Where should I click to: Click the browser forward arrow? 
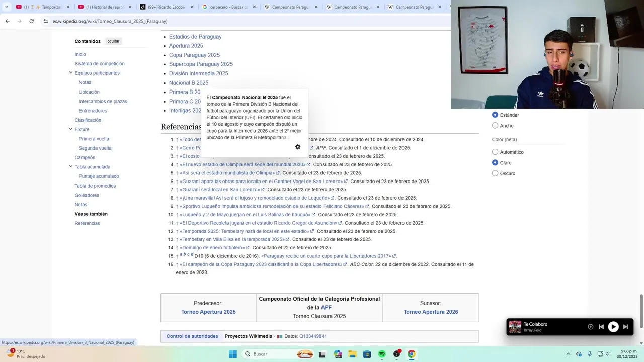pos(19,21)
